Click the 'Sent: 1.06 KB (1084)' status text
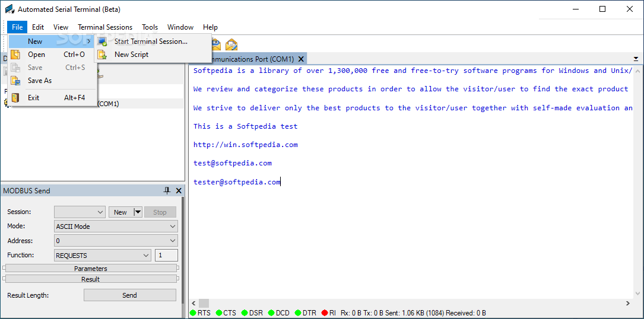This screenshot has height=319, width=644. 414,313
